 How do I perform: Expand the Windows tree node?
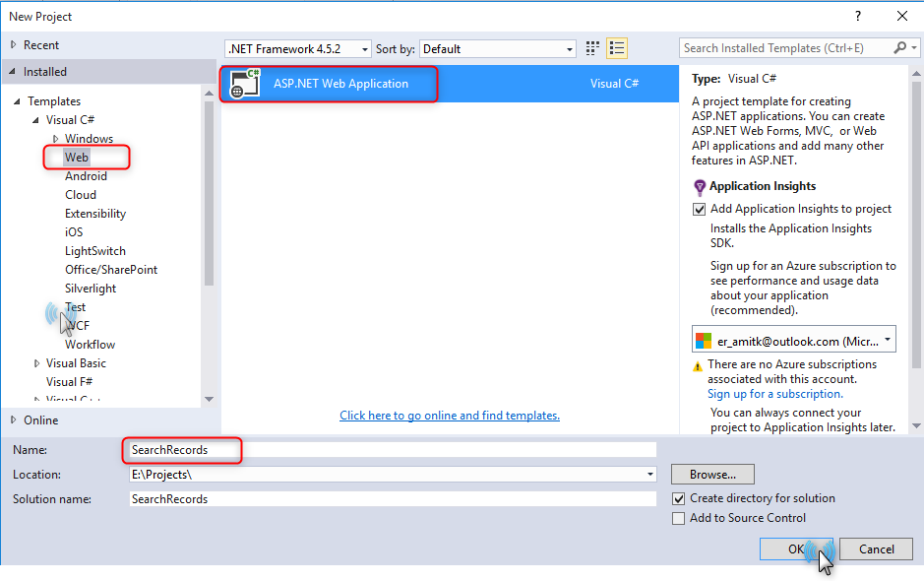[55, 139]
